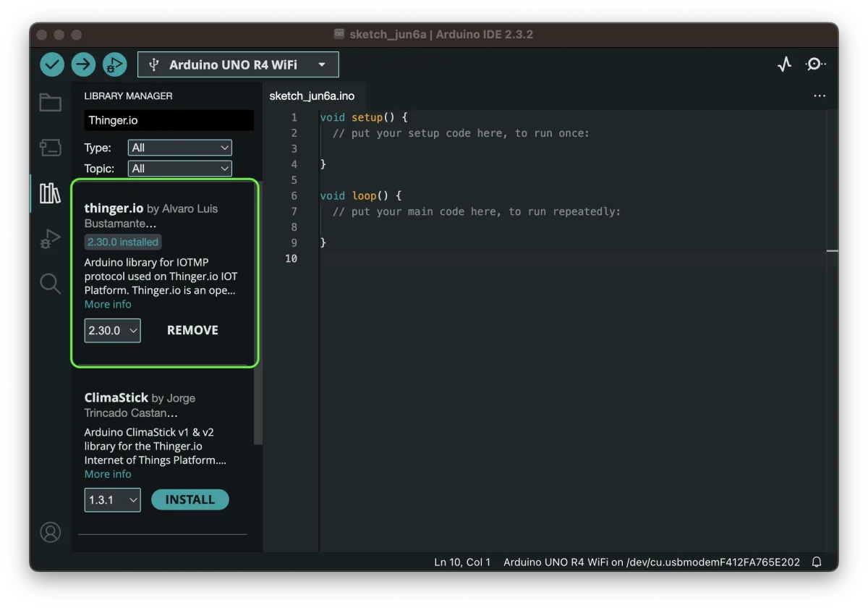Start debugging with the debug play icon
Screen dimensions: 868x608
pos(114,64)
